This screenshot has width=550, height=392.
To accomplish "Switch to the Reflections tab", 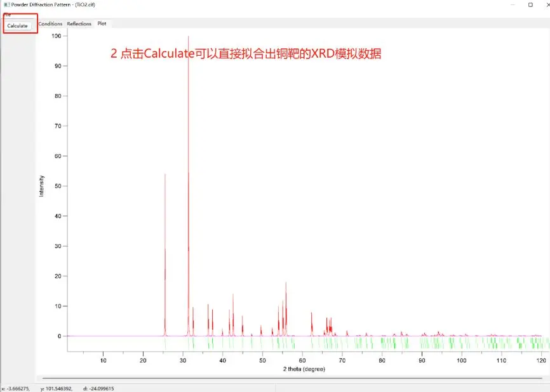I will 79,24.
